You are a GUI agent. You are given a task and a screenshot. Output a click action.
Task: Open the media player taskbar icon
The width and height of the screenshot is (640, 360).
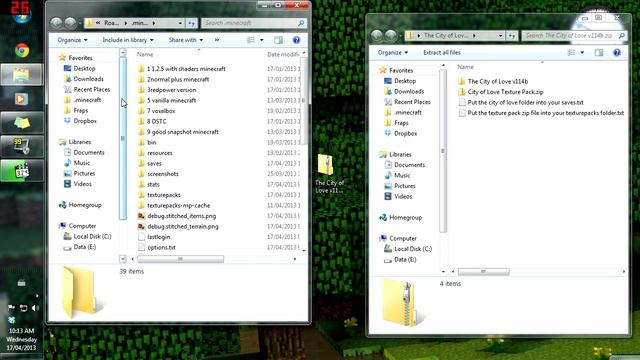pos(21,99)
